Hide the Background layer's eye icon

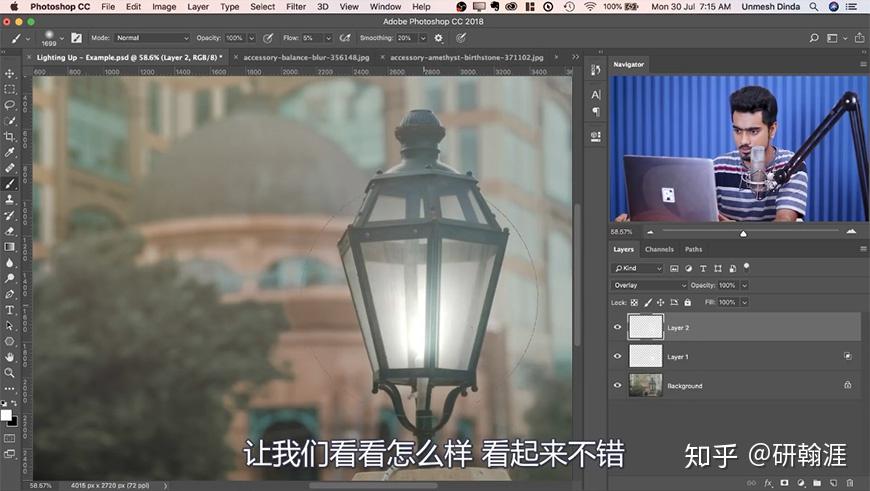click(x=617, y=384)
